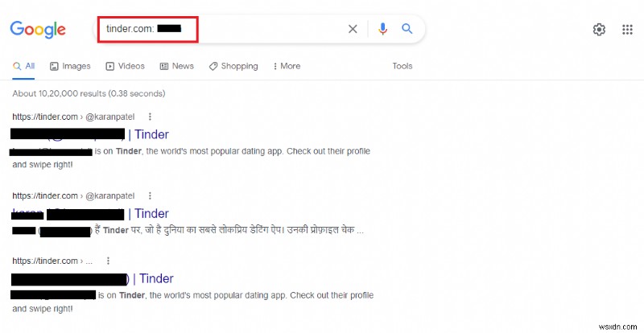Switch to the Shopping tab

coord(233,66)
